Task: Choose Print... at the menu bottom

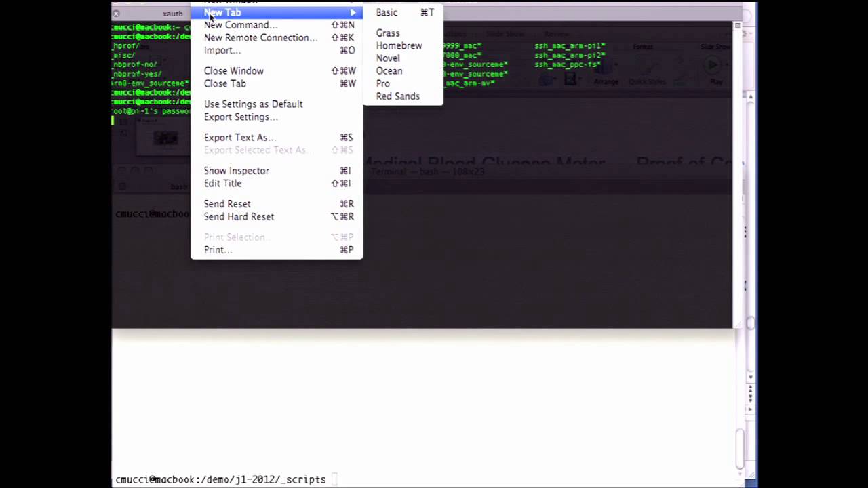Action: coord(277,250)
